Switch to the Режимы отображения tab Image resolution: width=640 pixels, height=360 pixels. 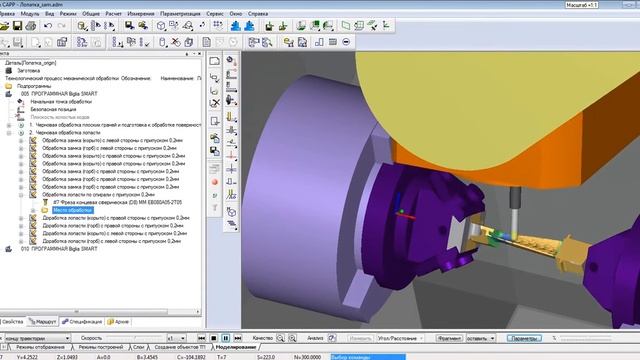40,347
